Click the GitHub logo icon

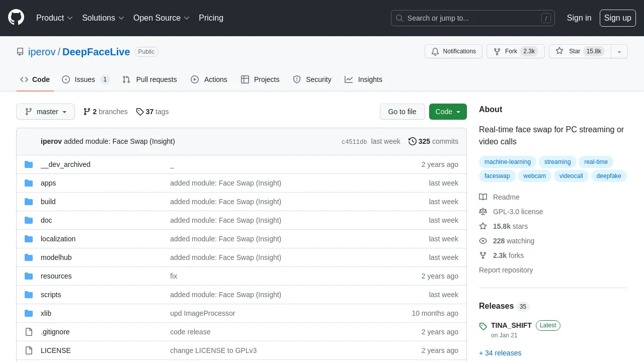pyautogui.click(x=16, y=18)
